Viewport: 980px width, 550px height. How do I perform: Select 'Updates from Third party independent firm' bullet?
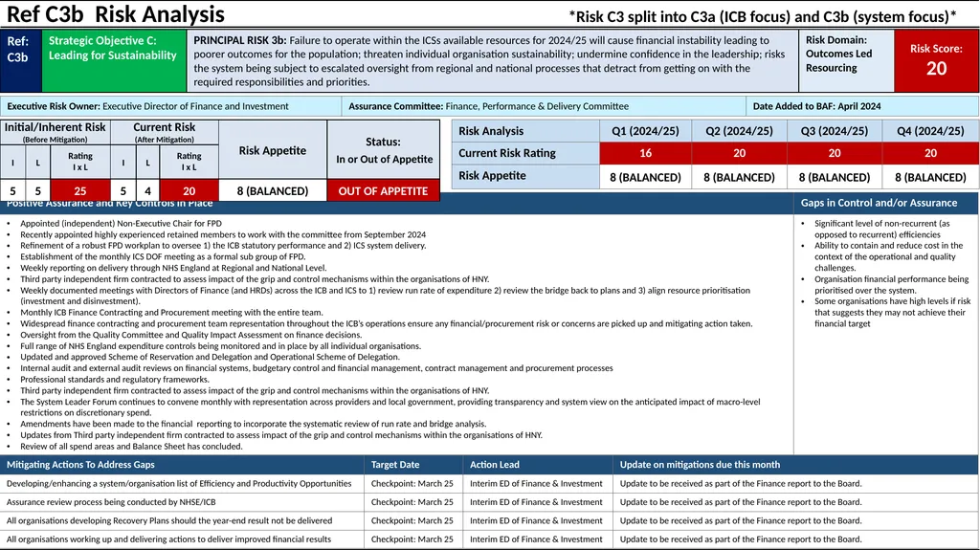[280, 435]
